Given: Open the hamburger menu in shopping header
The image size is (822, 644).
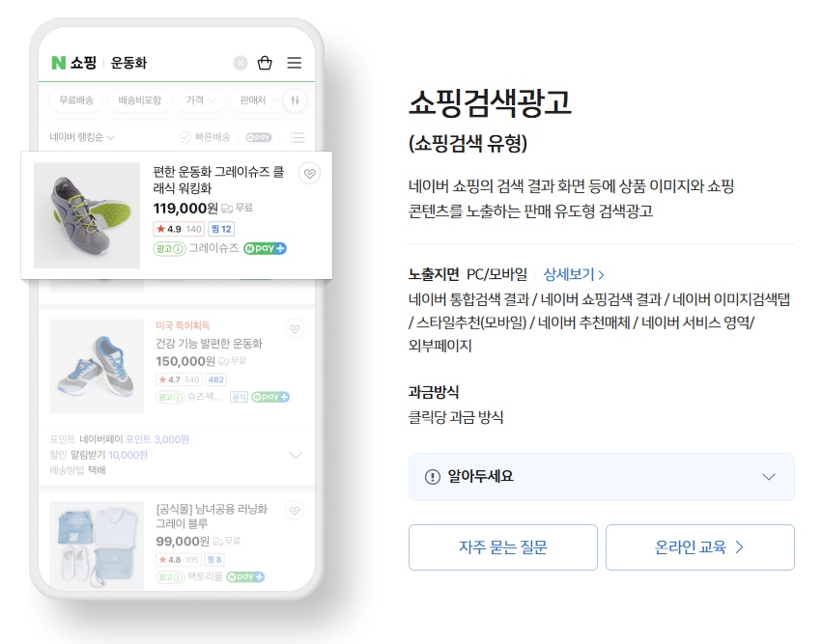Looking at the screenshot, I should click(294, 63).
